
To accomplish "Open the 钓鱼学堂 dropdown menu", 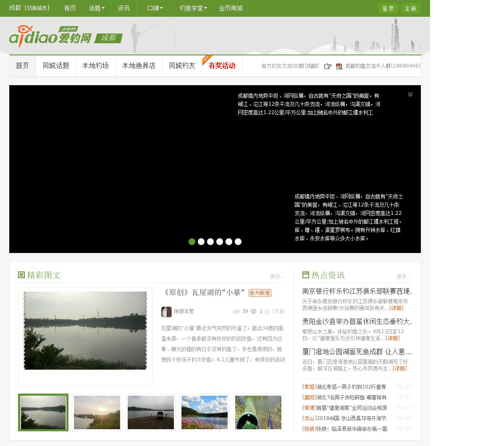I will click(x=193, y=8).
